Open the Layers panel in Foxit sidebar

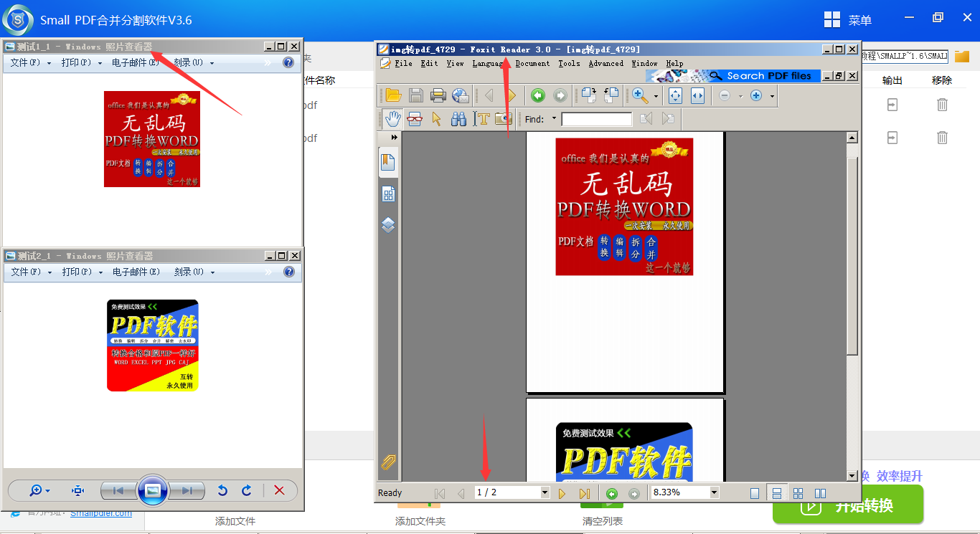point(388,225)
